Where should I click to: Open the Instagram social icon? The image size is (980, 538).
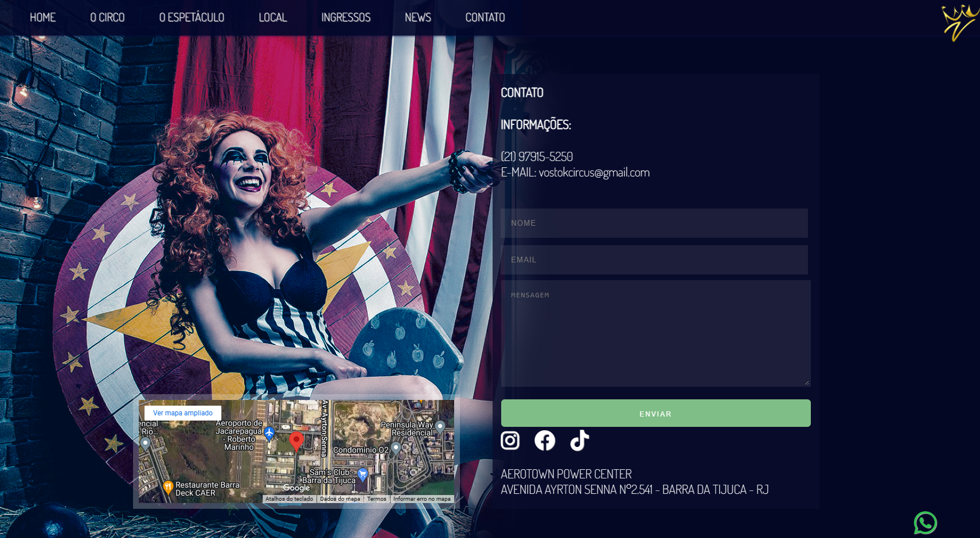coord(510,441)
